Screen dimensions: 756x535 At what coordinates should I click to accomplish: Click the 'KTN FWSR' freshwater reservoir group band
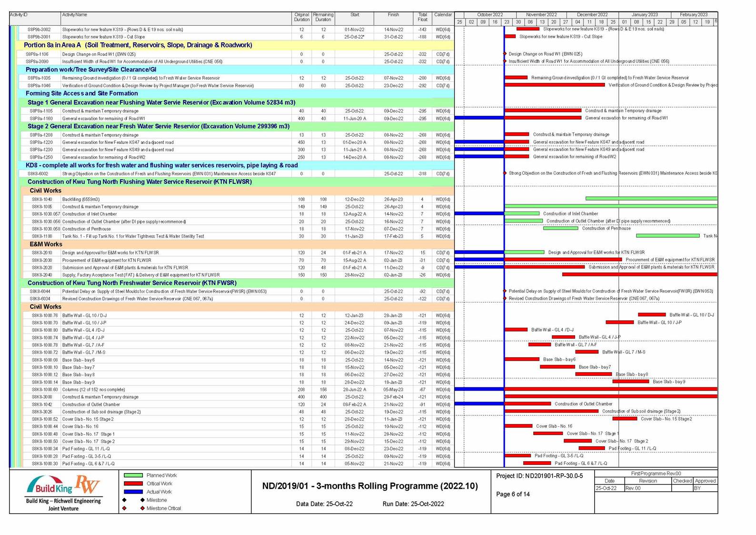[x=237, y=283]
